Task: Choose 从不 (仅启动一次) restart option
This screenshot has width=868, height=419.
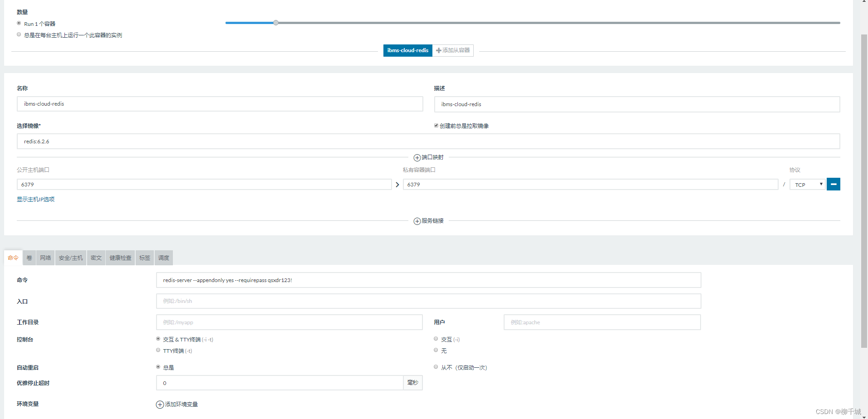Action: point(436,367)
